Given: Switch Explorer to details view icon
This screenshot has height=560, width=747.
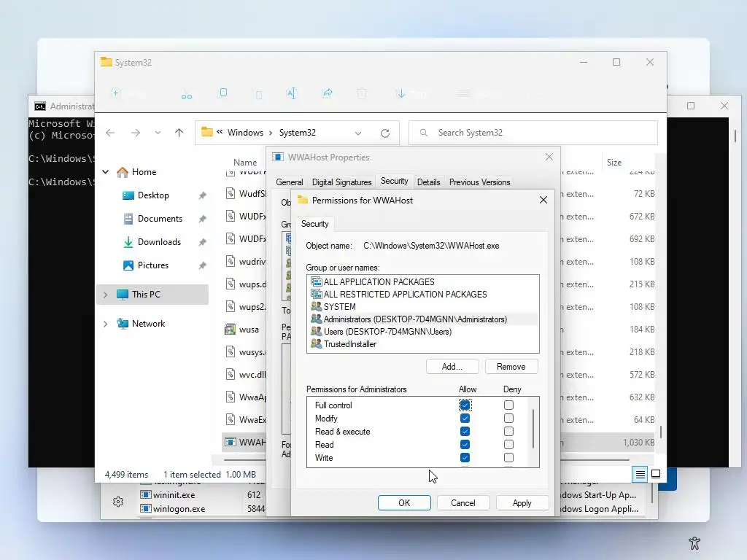Looking at the screenshot, I should coord(640,474).
